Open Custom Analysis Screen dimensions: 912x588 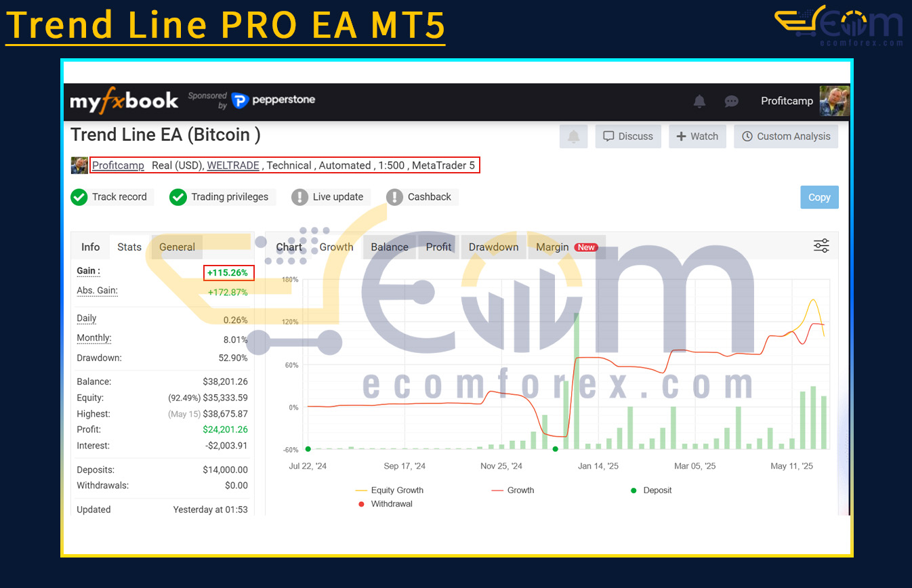click(786, 136)
